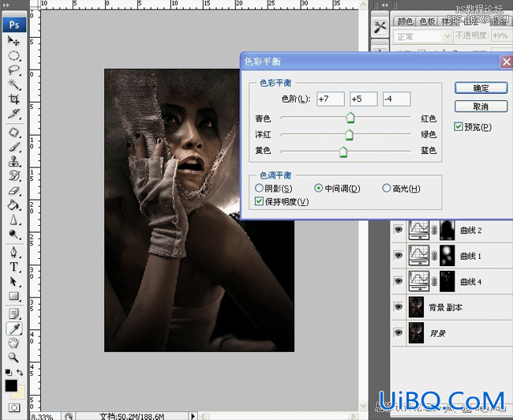Adjust the 青色-红色 cyan red slider handle
This screenshot has width=513, height=420.
point(350,118)
